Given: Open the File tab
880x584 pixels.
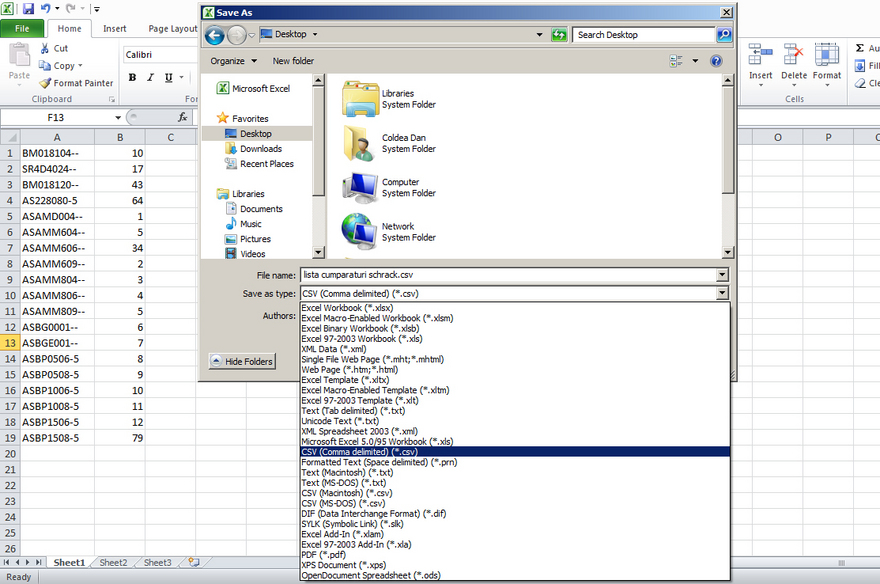Looking at the screenshot, I should [x=22, y=29].
